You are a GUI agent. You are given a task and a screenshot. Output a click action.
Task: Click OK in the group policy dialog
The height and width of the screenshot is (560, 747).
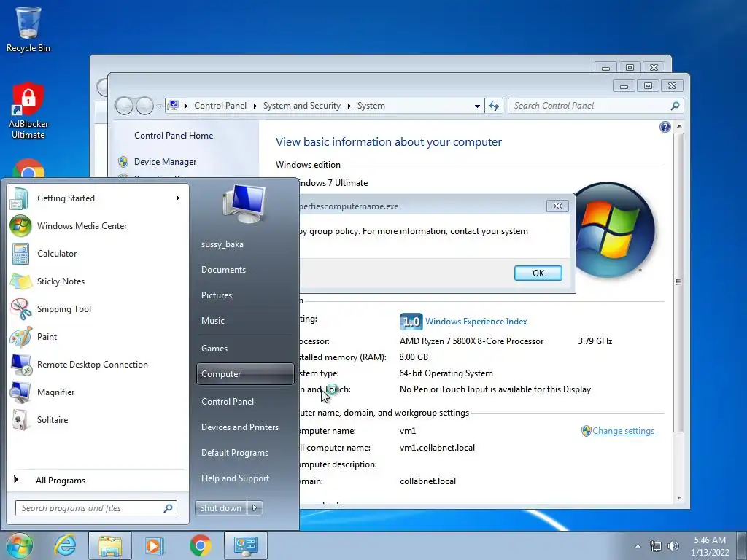point(538,273)
